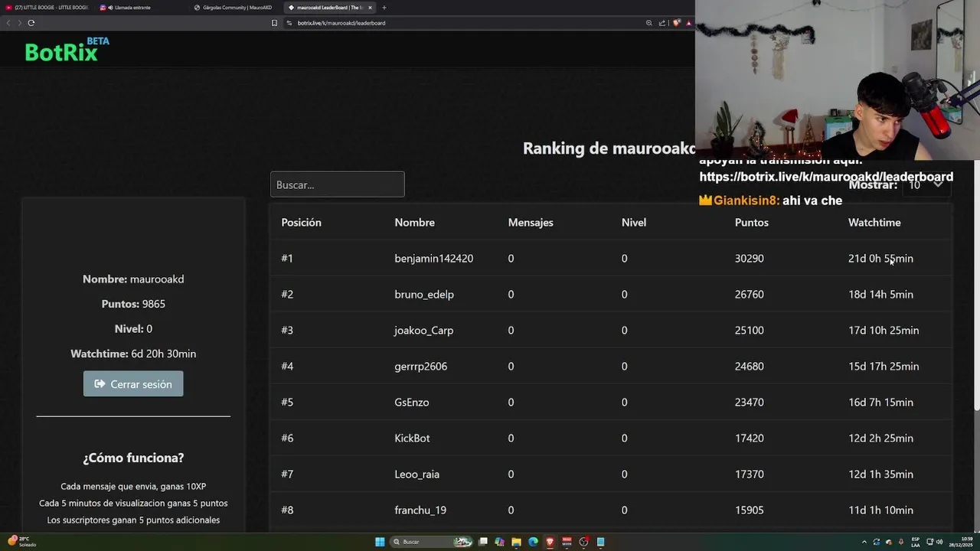Click the Buscar... leaderboard search field
980x551 pixels.
[x=337, y=184]
